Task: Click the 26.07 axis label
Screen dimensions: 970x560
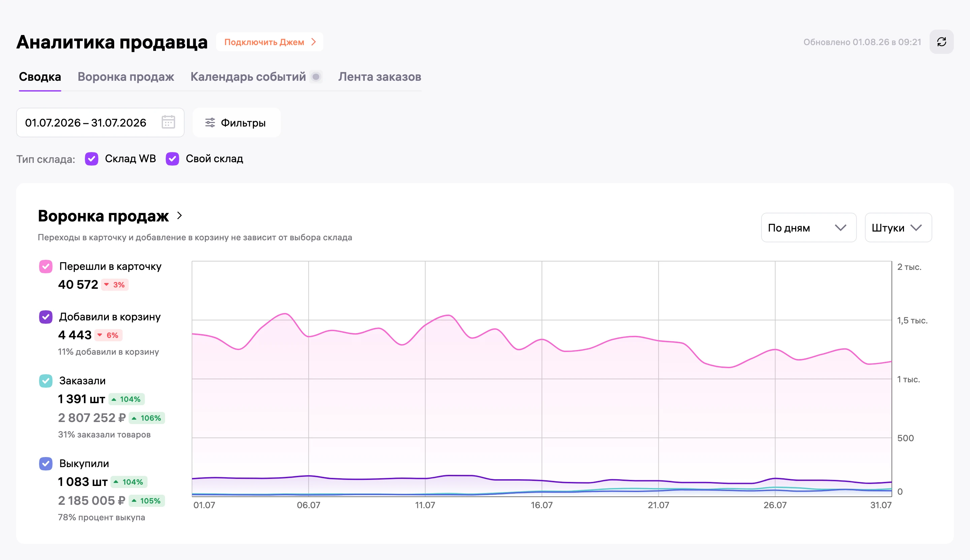Action: point(775,505)
